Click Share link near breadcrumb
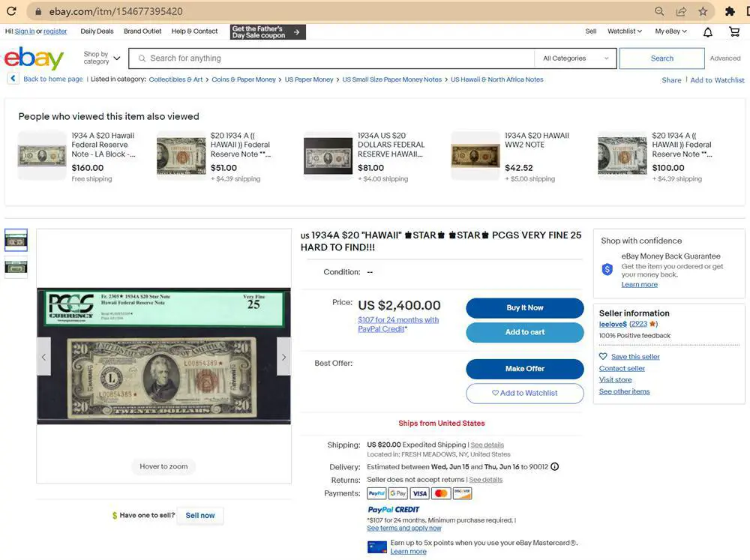Screen dimensions: 750x560 click(671, 80)
